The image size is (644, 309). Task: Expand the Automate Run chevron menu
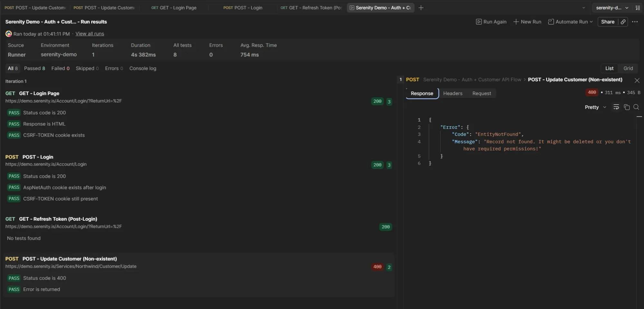point(591,22)
